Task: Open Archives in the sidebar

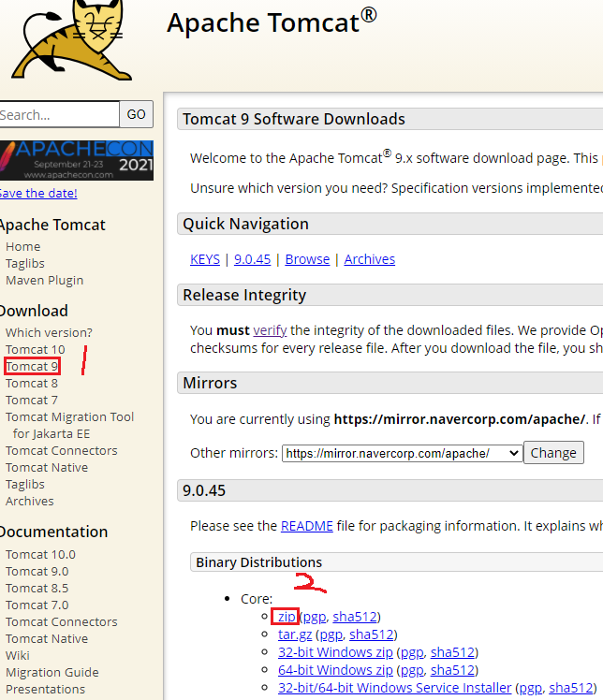Action: (x=29, y=502)
